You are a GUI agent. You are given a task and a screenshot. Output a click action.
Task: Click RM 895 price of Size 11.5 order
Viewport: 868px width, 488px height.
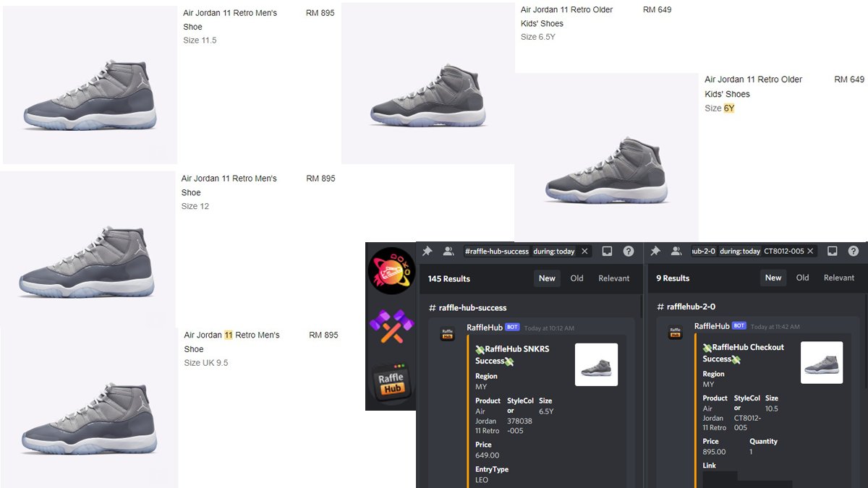pyautogui.click(x=320, y=13)
